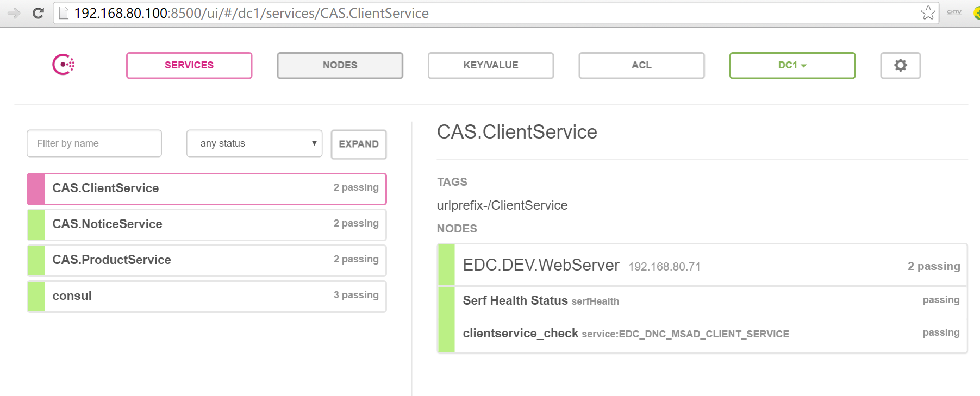Open settings via the gear icon

point(900,65)
